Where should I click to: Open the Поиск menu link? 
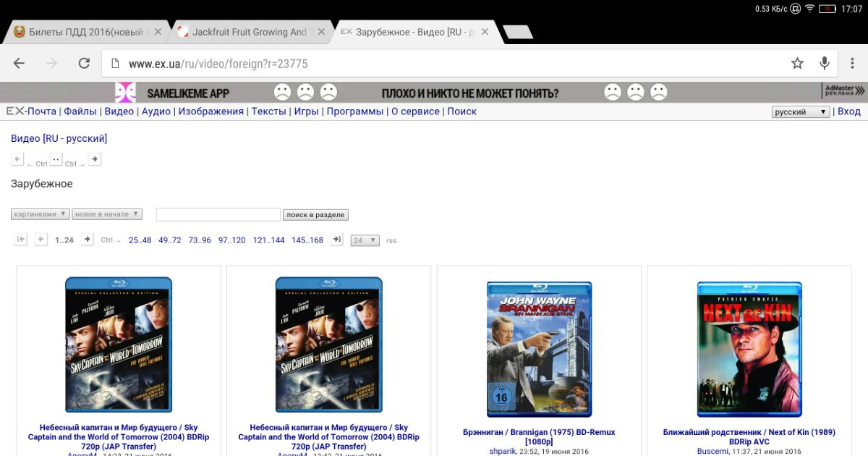462,111
